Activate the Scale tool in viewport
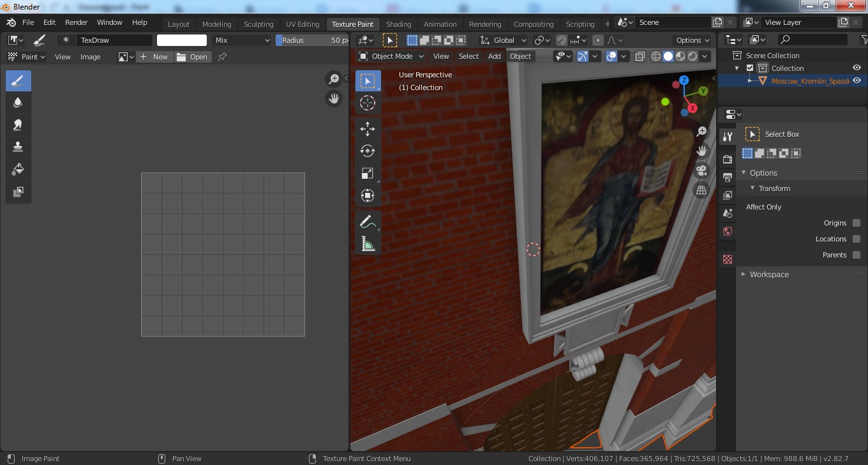This screenshot has width=868, height=465. tap(368, 173)
